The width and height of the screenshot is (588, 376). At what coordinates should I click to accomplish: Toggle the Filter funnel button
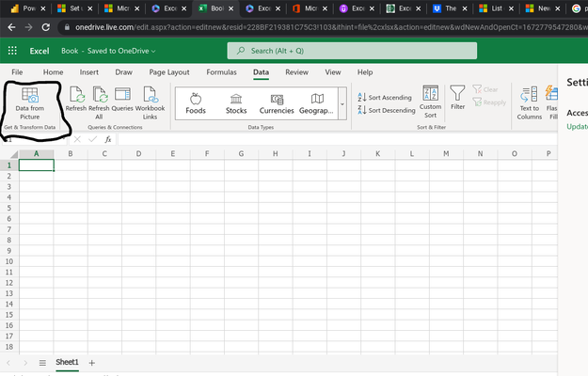pyautogui.click(x=457, y=98)
